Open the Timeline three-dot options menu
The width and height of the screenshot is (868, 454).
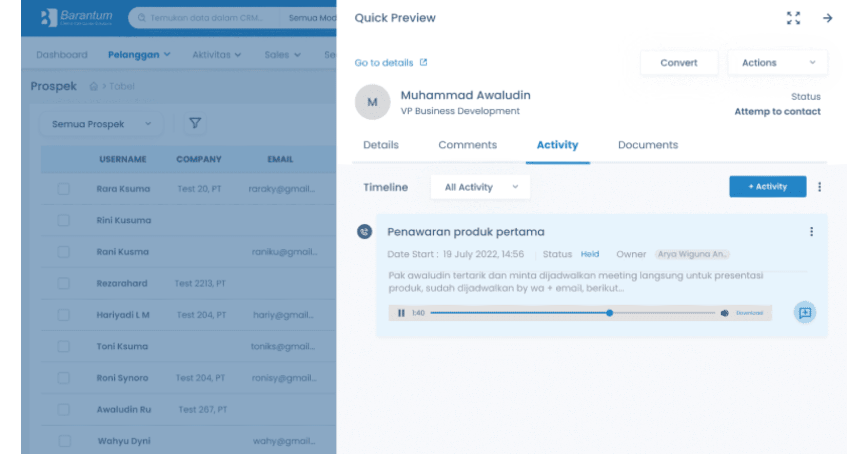820,187
